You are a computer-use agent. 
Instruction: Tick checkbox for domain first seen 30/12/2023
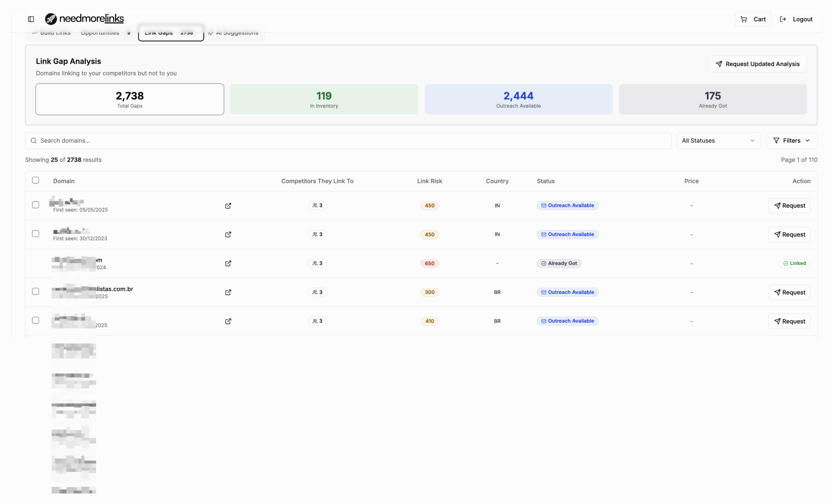tap(35, 234)
